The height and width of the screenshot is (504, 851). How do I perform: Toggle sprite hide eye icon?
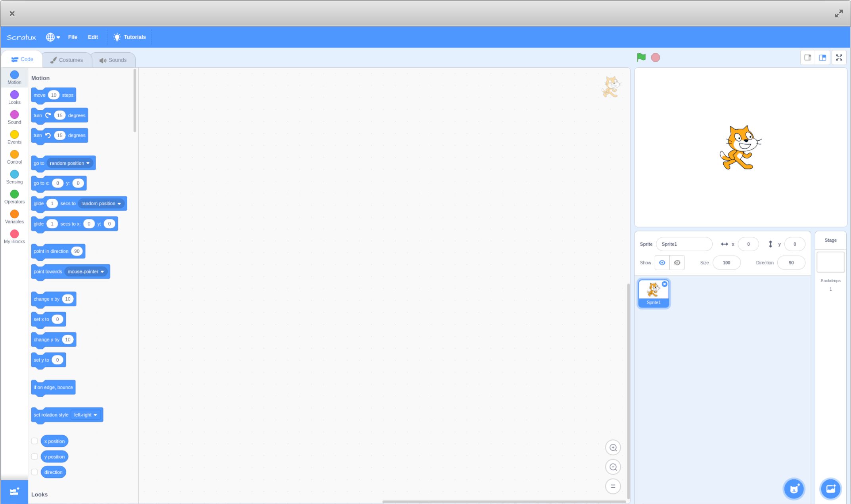(x=677, y=262)
